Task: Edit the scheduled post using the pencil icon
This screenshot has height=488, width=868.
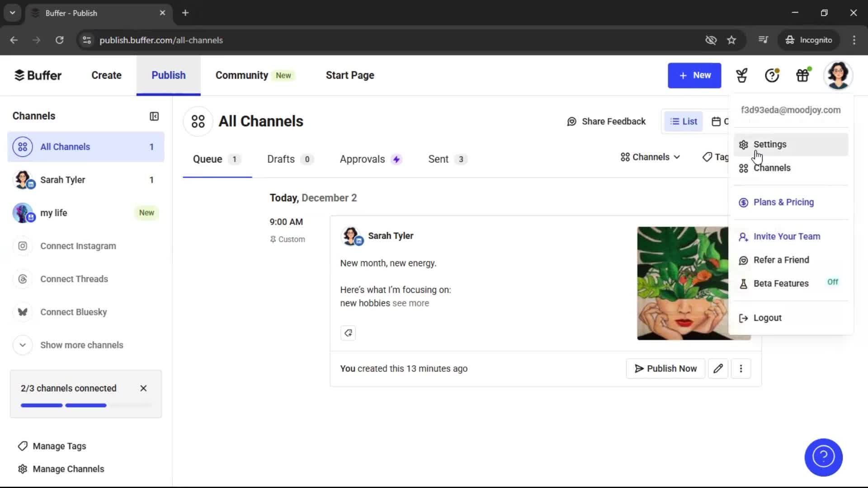Action: (x=718, y=368)
